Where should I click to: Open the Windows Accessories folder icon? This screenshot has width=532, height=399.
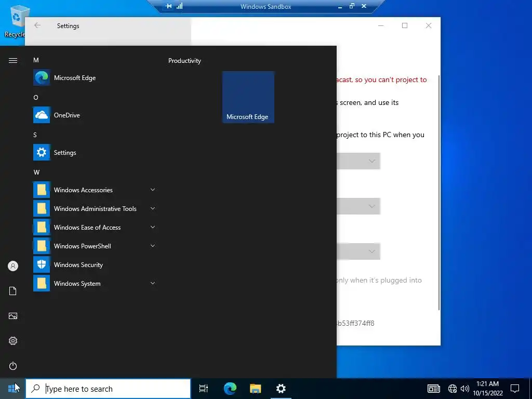42,190
